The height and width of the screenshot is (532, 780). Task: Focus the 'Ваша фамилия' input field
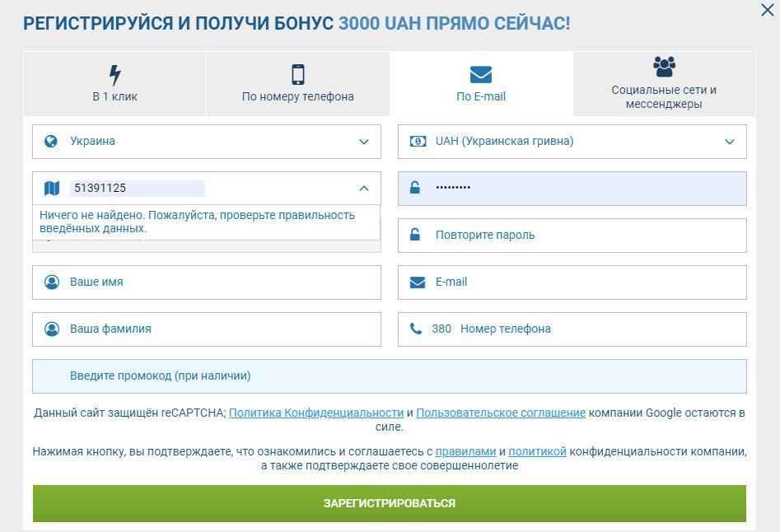[x=207, y=329]
